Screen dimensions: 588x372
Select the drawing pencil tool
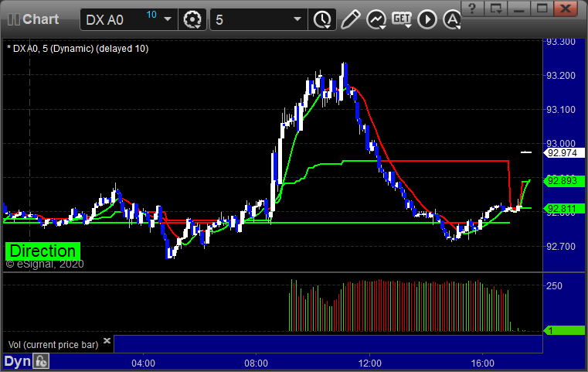click(350, 19)
